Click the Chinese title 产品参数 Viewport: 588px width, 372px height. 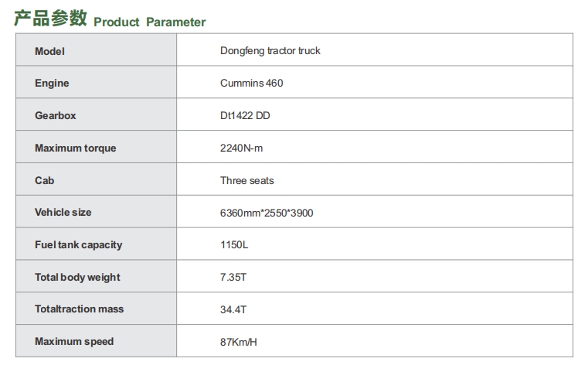(x=51, y=19)
